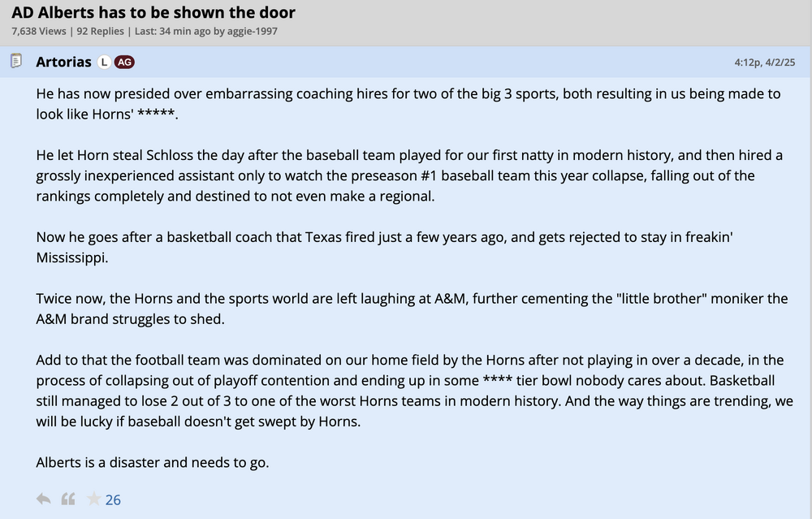Viewport: 812px width, 519px height.
Task: Click the thread title about AD Alberts
Action: (153, 12)
